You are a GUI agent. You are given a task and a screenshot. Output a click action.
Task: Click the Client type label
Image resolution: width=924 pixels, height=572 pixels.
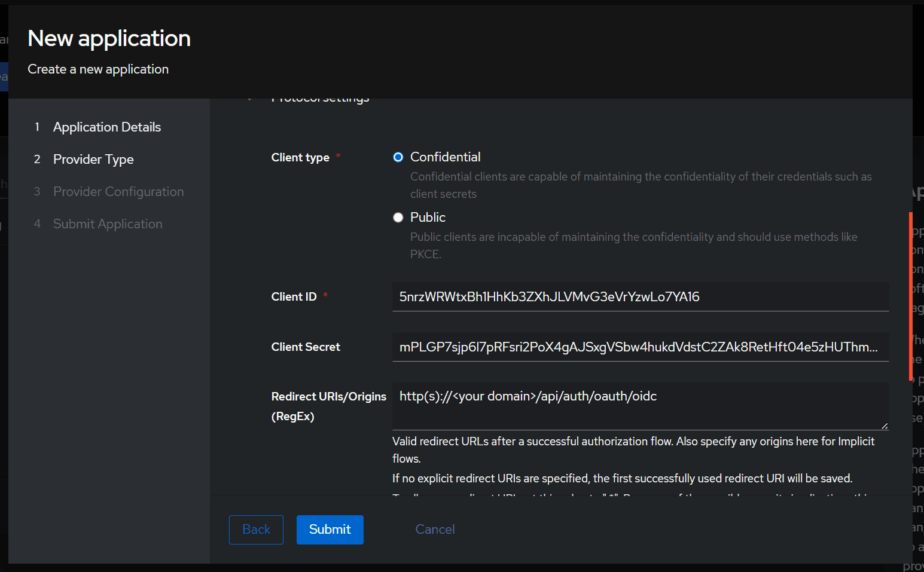(x=300, y=157)
